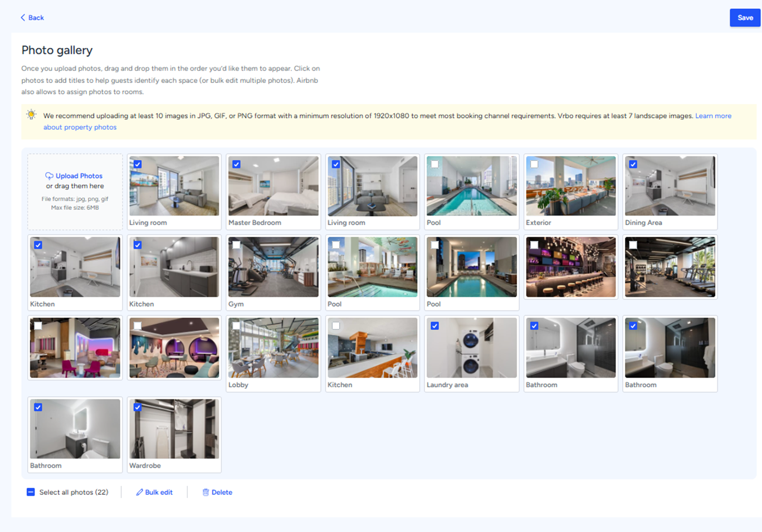
Task: Tick the purple round booths photo checkbox
Action: [x=138, y=326]
